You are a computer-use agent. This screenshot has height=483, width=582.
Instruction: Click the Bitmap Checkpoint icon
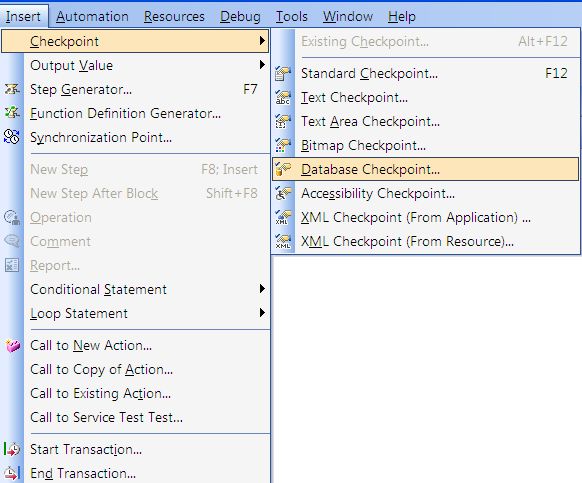[283, 145]
